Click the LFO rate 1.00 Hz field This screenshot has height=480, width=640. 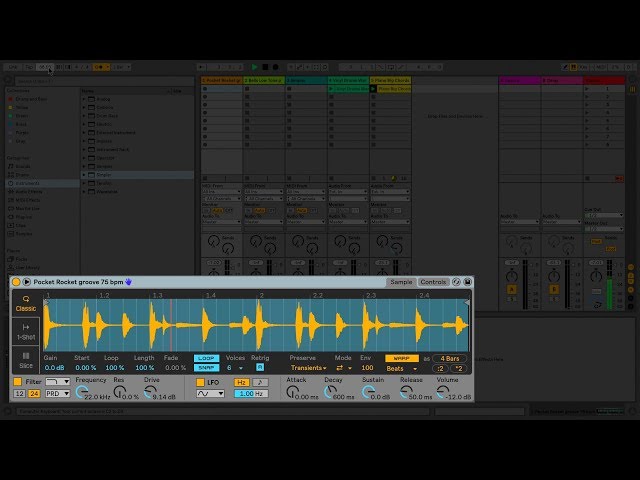[251, 393]
